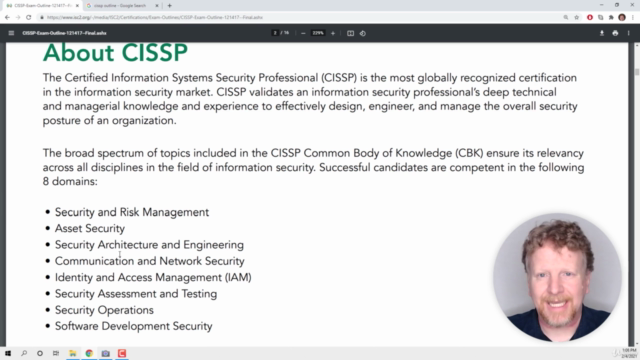Screen dimensions: 640x360
Task: Close the CISSP-Exam-Outline tab
Action: pyautogui.click(x=77, y=6)
